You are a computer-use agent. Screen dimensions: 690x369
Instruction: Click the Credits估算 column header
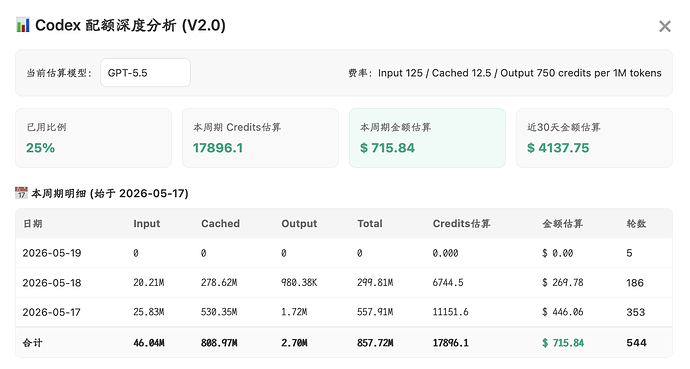pyautogui.click(x=462, y=223)
